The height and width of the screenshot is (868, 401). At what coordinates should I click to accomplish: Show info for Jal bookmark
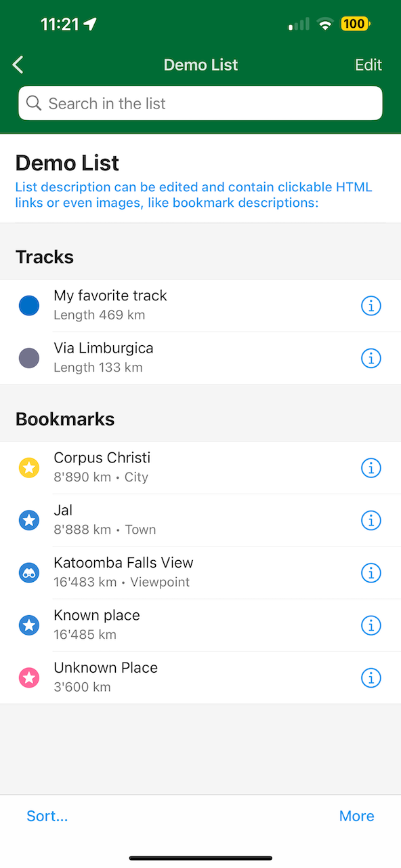pos(371,520)
